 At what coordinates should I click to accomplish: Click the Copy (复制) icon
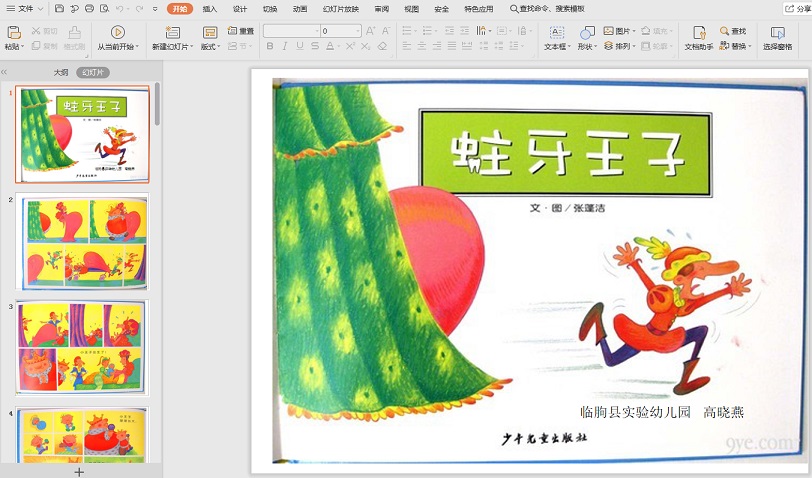pos(36,46)
